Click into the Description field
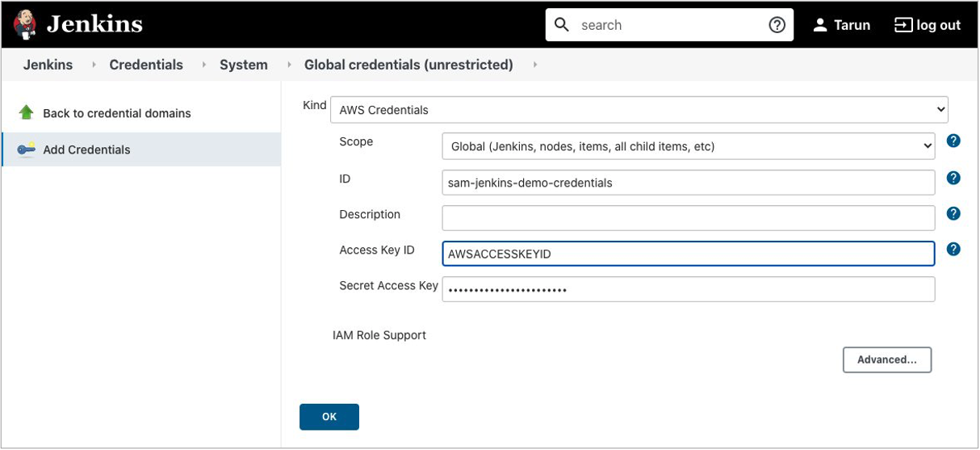 pos(689,217)
